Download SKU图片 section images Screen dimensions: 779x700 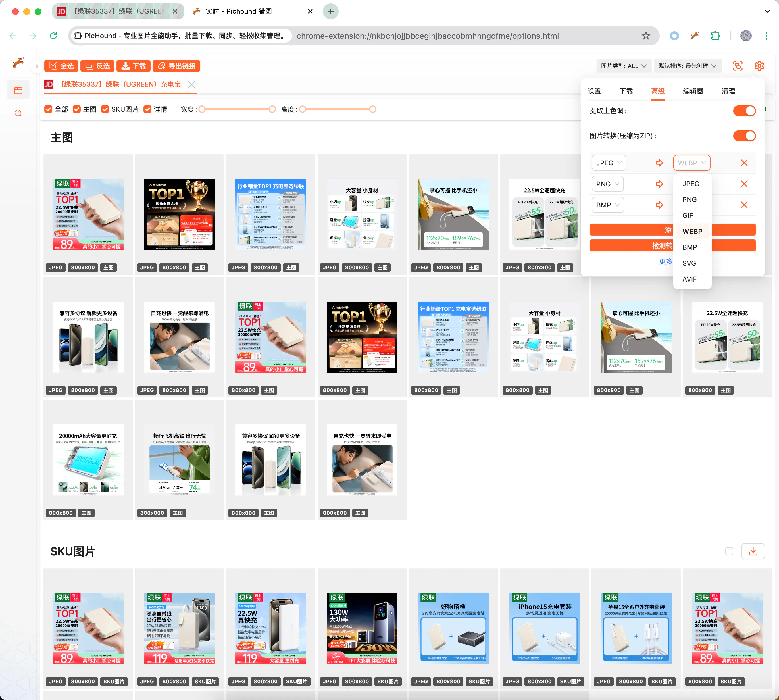753,551
